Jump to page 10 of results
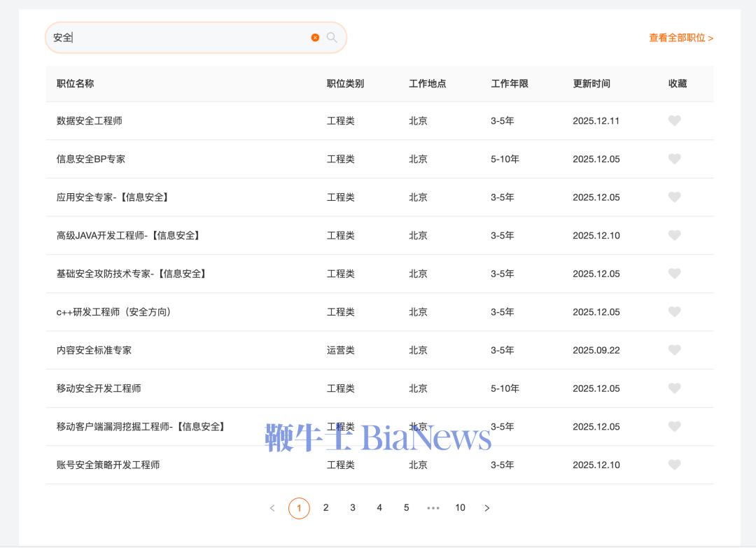This screenshot has width=756, height=548. [460, 508]
